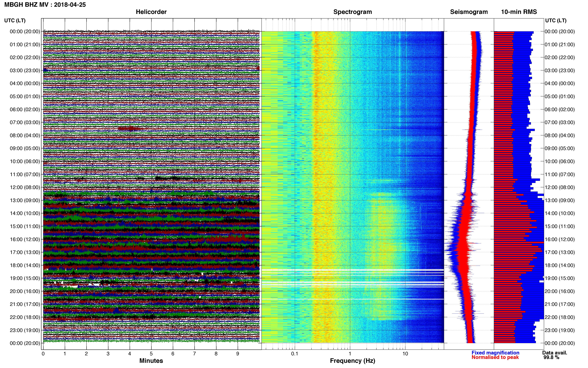
Task: Click '23:00 (19:00)' beside the 10-min RMS panel
Action: tap(560, 330)
